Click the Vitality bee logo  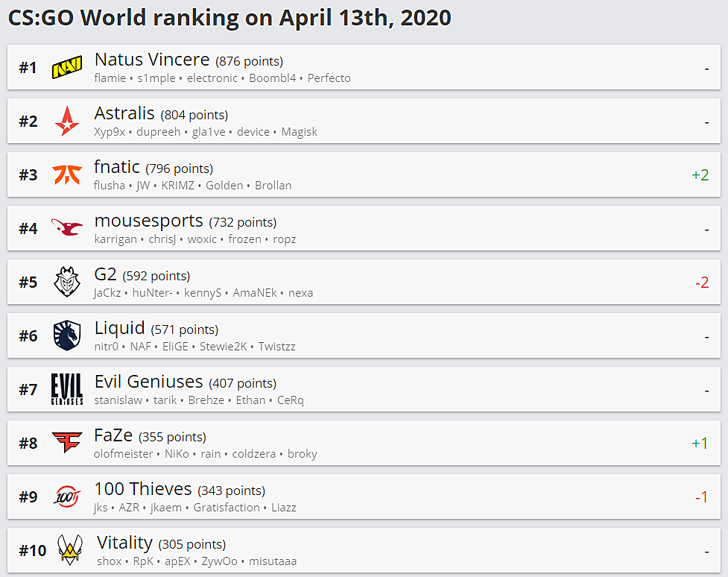tap(69, 549)
